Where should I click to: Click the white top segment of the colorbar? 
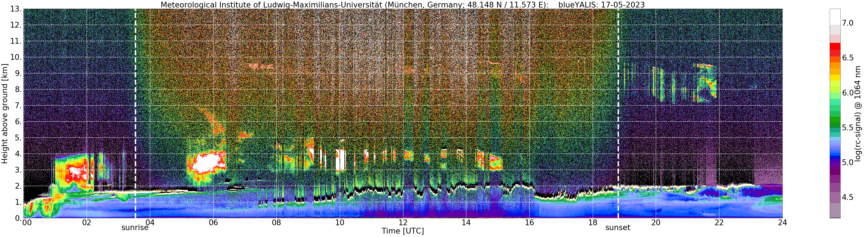click(x=835, y=17)
